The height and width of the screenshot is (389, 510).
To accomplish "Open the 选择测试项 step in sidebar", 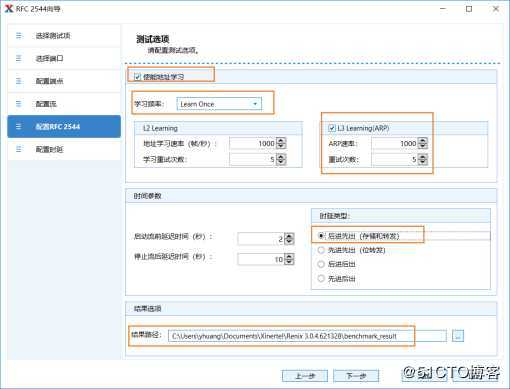I will 64,35.
